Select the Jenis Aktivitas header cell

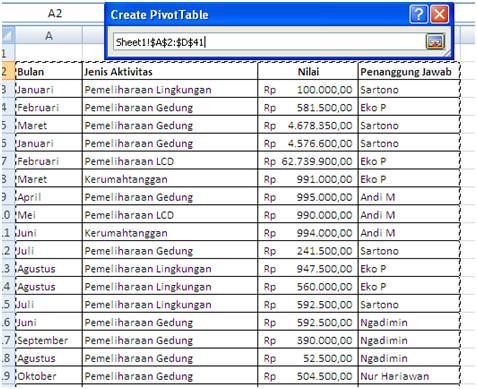[170, 72]
